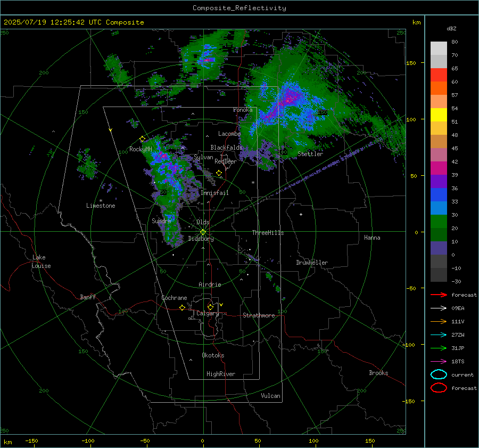Click the Innisfail city label

[214, 193]
